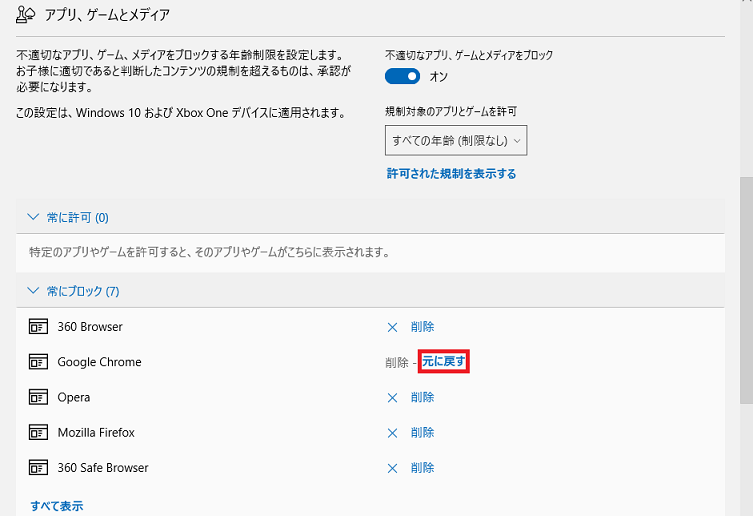
Task: Click the page vertical scrollbar thumb
Action: pyautogui.click(x=746, y=291)
